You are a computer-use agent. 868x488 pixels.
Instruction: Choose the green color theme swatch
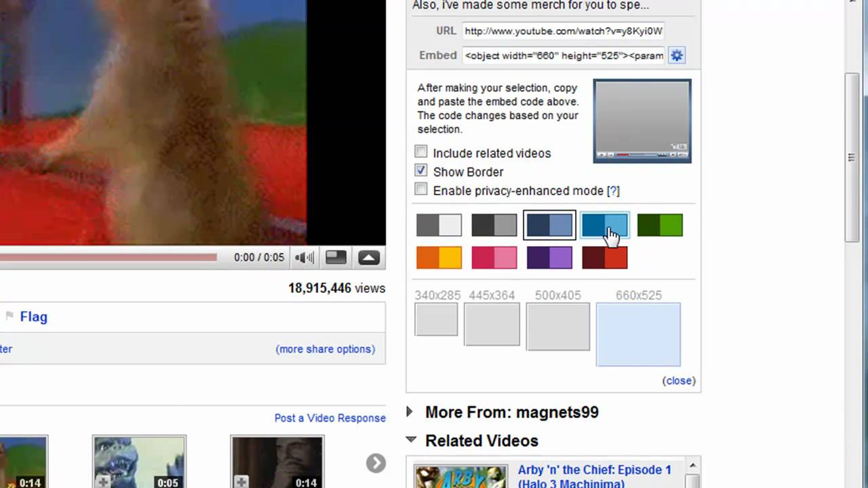(660, 225)
